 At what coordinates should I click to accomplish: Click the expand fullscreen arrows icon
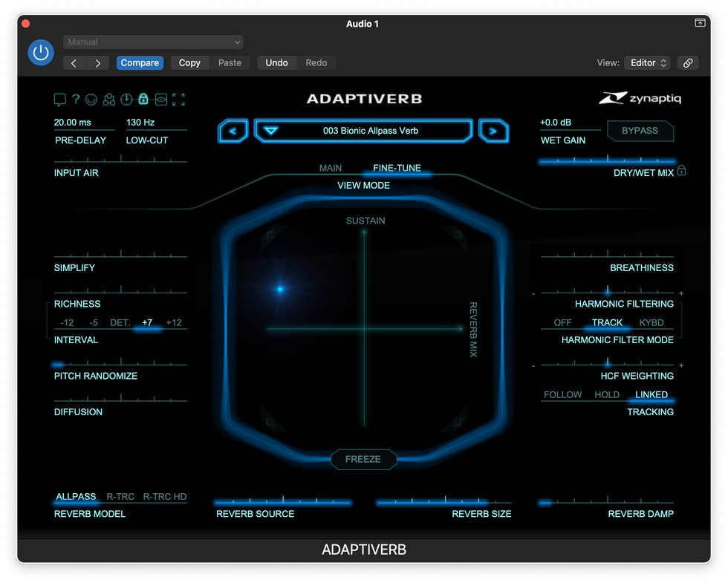[x=179, y=100]
